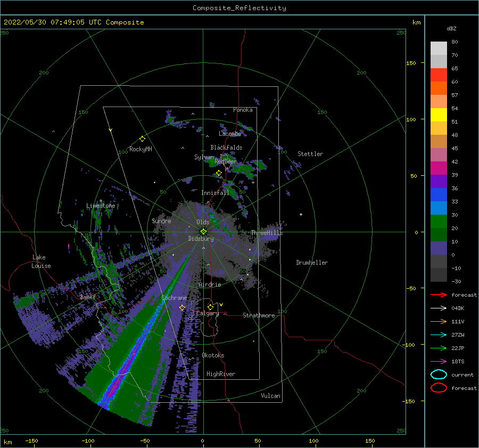This screenshot has width=479, height=448.
Task: Click the red forecast ellipse icon
Action: coord(439,388)
